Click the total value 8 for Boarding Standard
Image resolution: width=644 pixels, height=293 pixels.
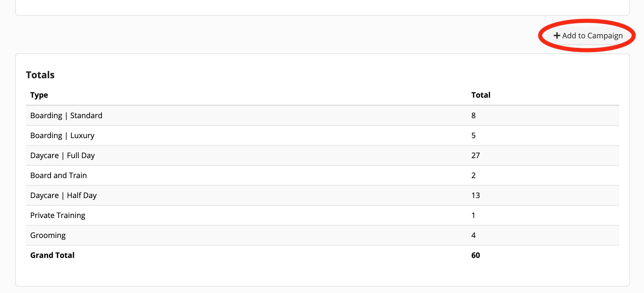click(474, 115)
